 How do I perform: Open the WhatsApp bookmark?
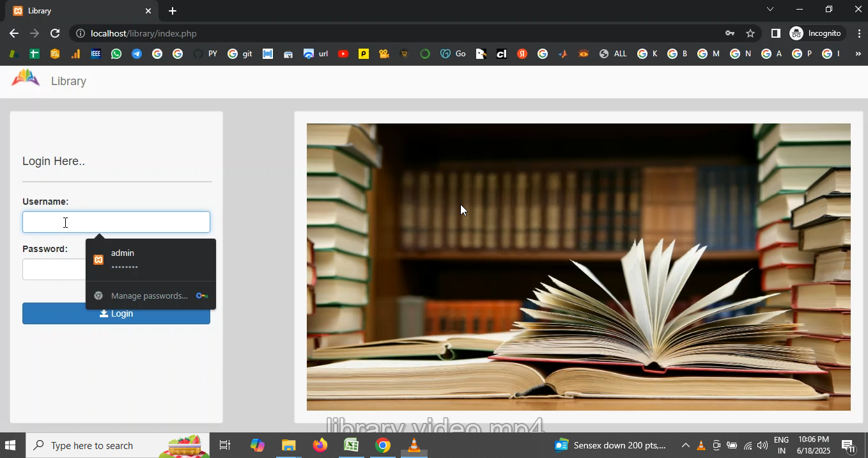coord(116,54)
